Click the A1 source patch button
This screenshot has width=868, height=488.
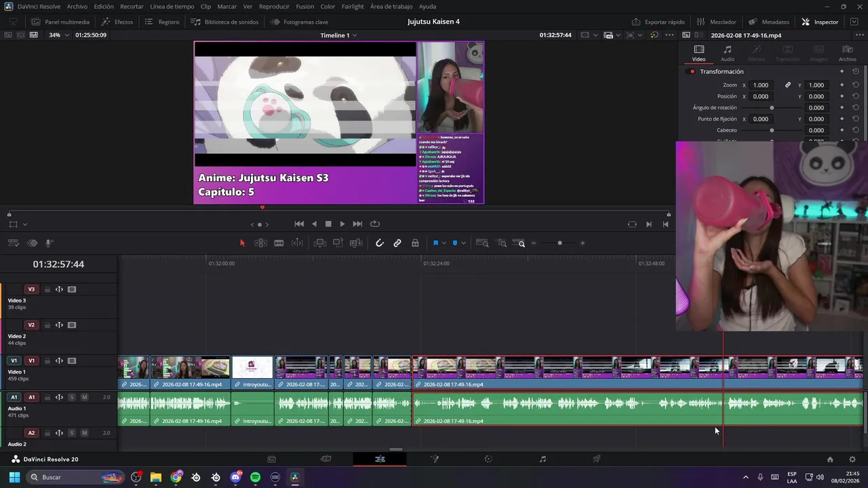[14, 397]
